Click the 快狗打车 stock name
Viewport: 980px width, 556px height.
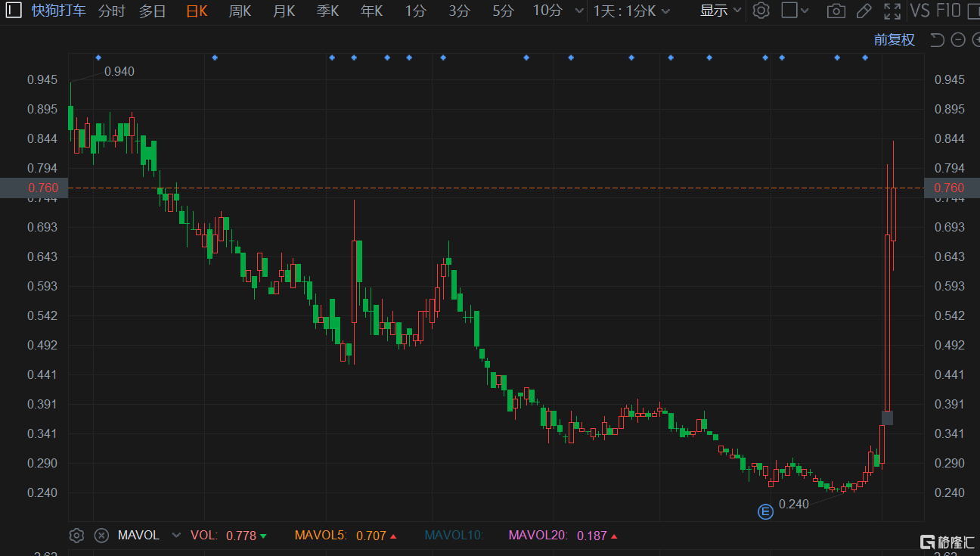[x=59, y=11]
